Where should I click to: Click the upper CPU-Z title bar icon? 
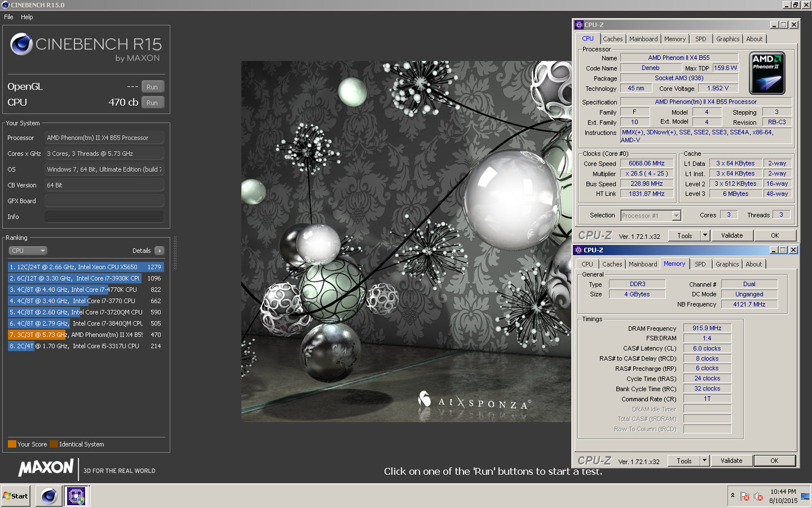pos(579,25)
